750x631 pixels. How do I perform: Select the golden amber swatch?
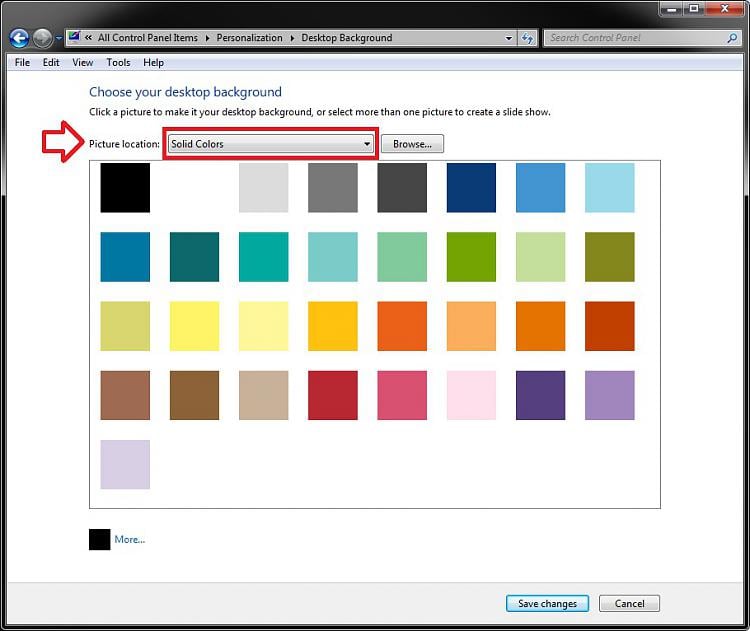tap(333, 326)
